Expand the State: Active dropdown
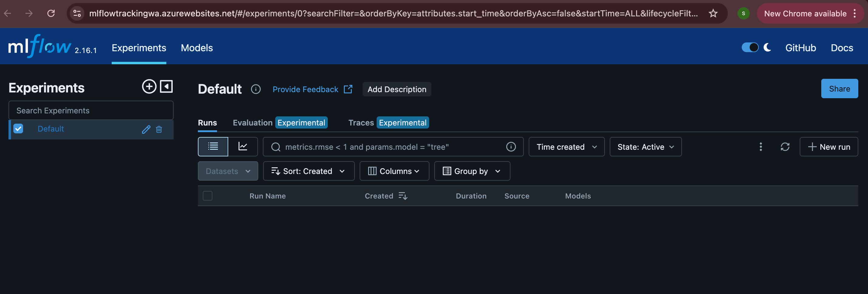Viewport: 868px width, 294px height. (x=645, y=147)
